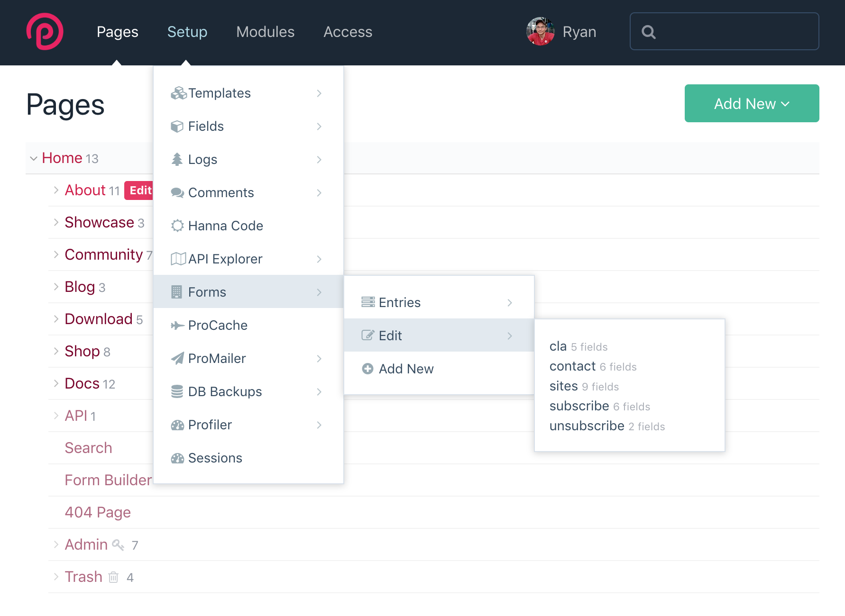Screen dimensions: 845x616
Task: Click the Fields cube icon
Action: [177, 127]
